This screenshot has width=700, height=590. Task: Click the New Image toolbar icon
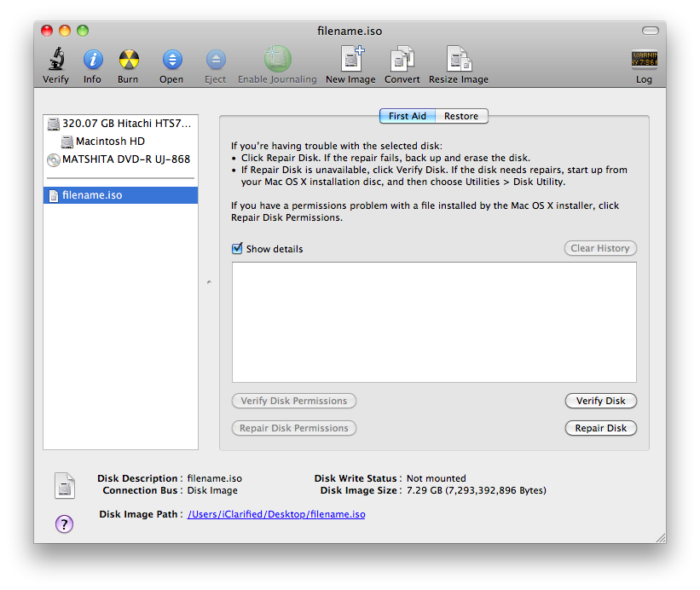350,60
